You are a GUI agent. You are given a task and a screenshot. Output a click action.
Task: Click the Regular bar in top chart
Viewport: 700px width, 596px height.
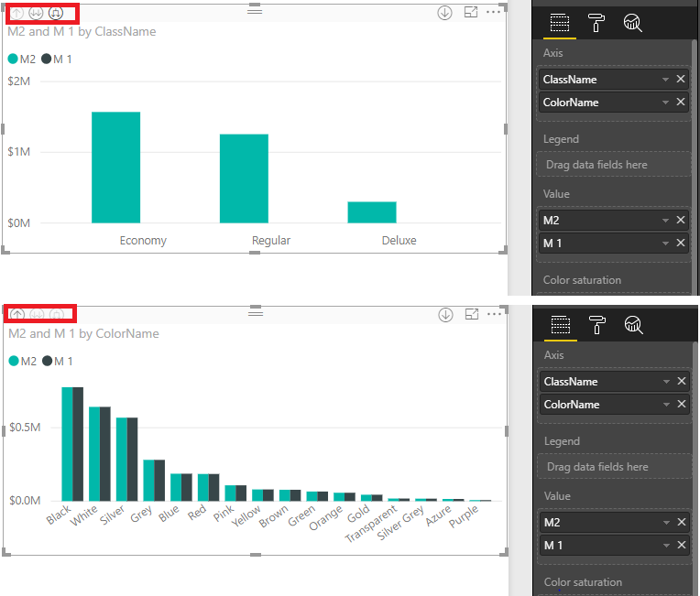pos(245,179)
